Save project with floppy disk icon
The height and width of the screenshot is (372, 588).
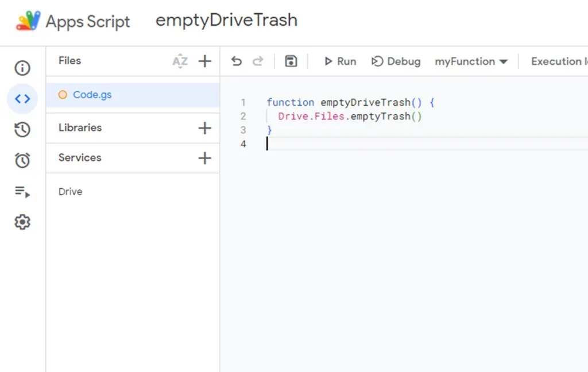[291, 61]
